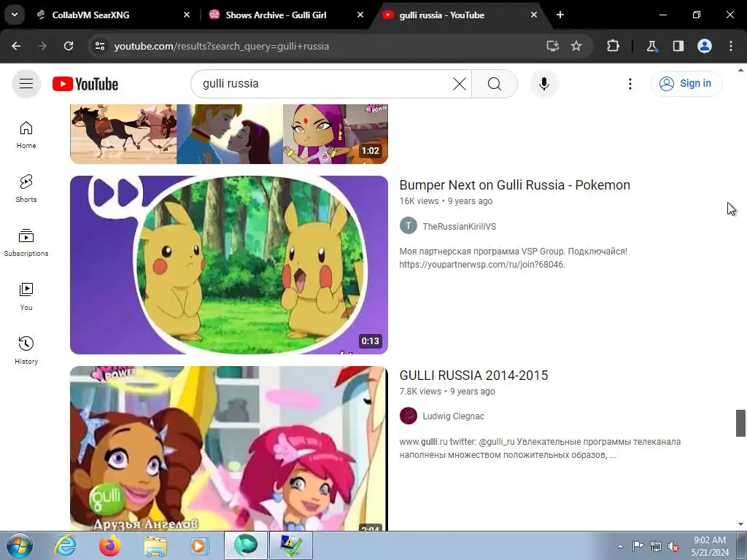Click the 16K views text
Viewport: 747px width, 560px height.
(419, 201)
